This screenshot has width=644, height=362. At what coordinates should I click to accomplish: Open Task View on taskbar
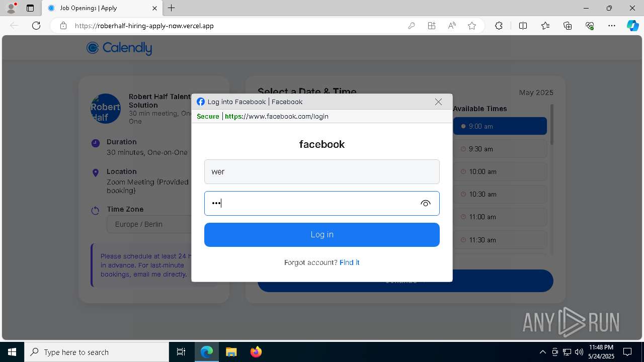coord(181,352)
